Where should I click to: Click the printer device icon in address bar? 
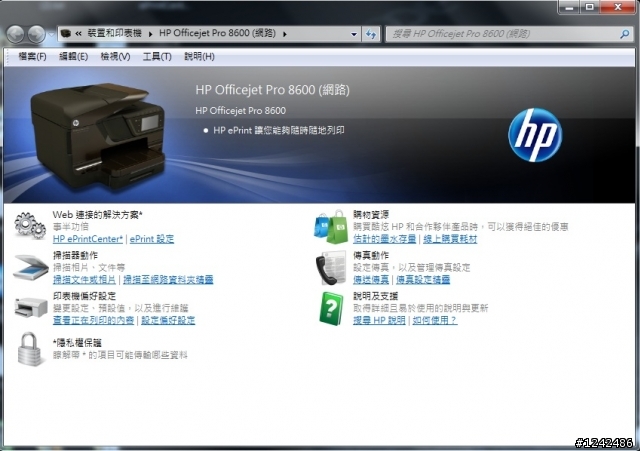65,33
